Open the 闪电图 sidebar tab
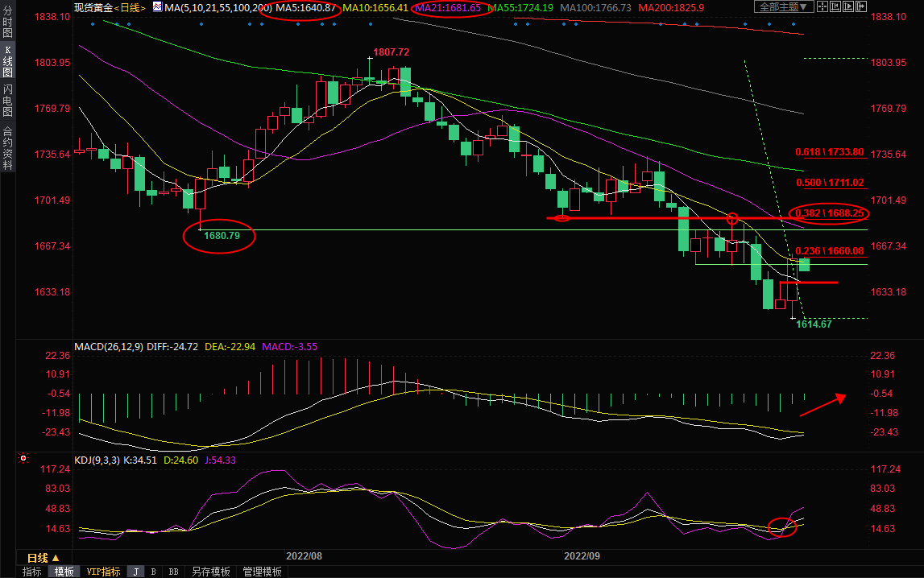Screen dimensions: 924x578 7,101
